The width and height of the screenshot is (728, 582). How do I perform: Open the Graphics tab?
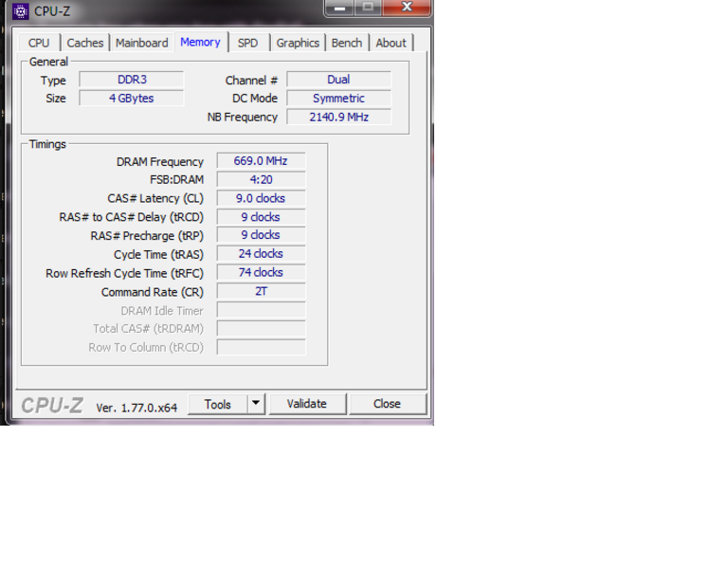(298, 43)
